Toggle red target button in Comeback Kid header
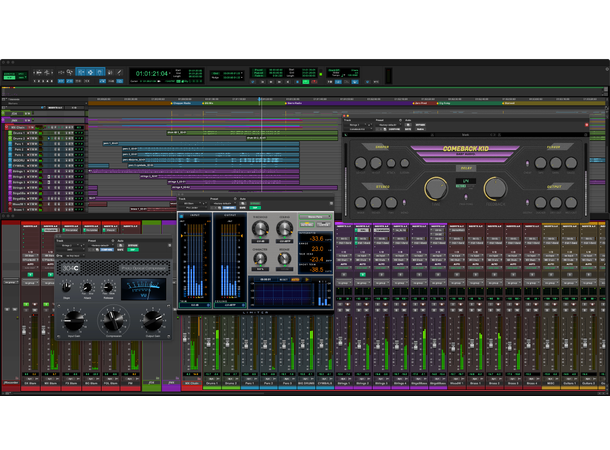This screenshot has width=610, height=450. 587,125
